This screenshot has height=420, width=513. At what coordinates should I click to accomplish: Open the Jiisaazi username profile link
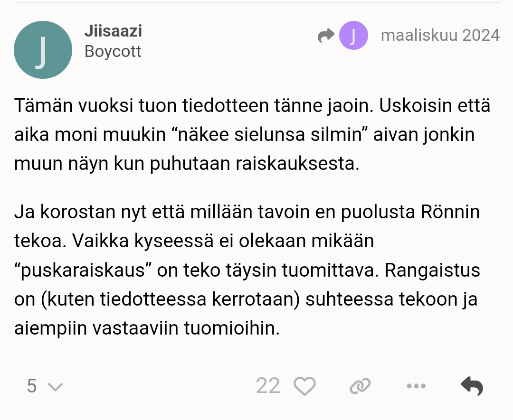[113, 31]
